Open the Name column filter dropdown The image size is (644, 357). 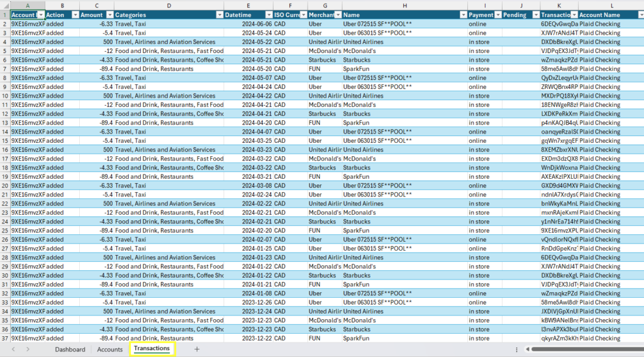[463, 14]
